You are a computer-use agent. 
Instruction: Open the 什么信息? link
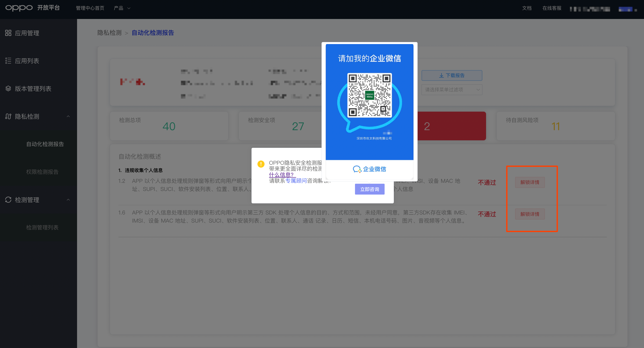pyautogui.click(x=282, y=175)
